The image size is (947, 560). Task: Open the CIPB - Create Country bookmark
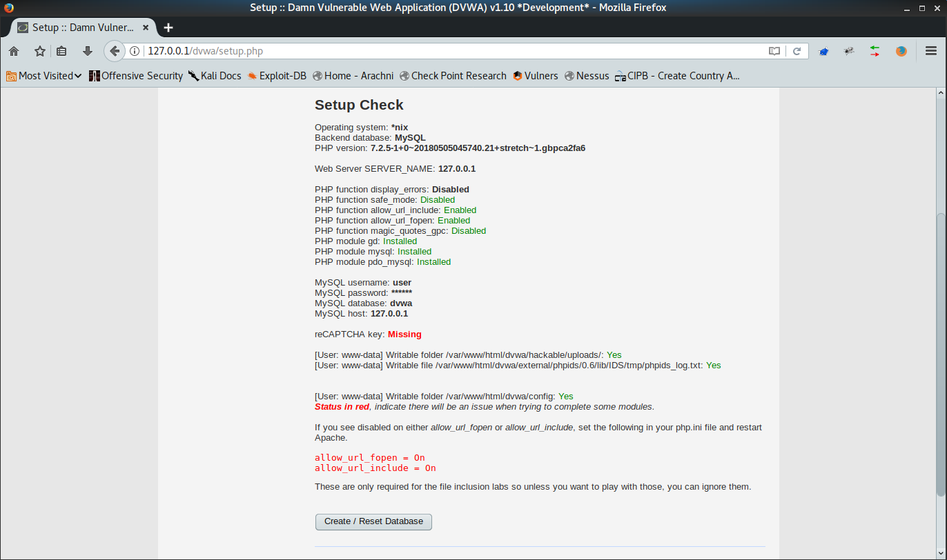point(677,76)
